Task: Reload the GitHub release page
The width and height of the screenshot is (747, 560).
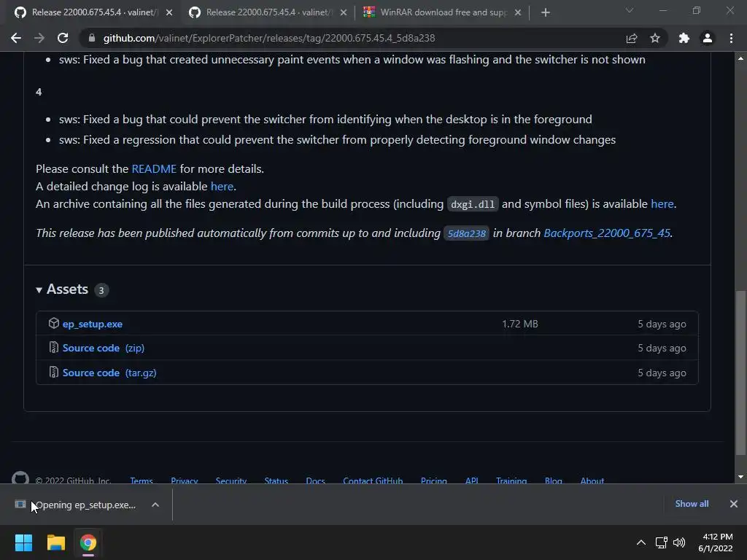Action: point(63,38)
